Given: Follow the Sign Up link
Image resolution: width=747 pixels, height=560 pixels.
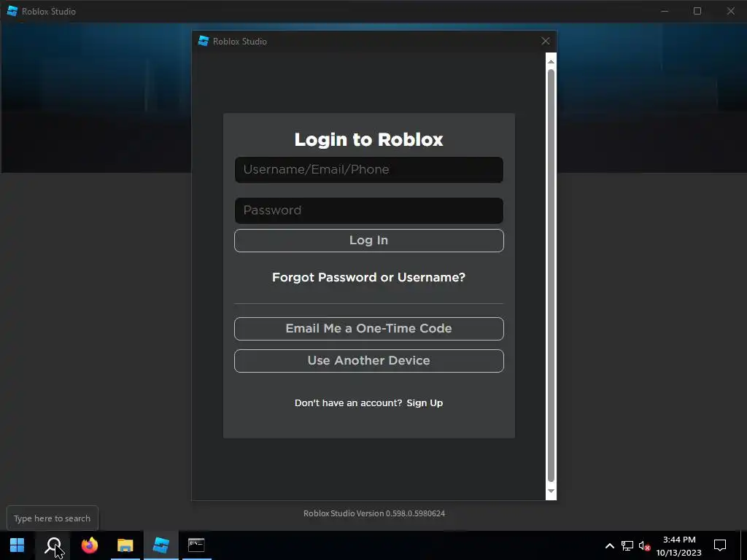Looking at the screenshot, I should (x=425, y=402).
